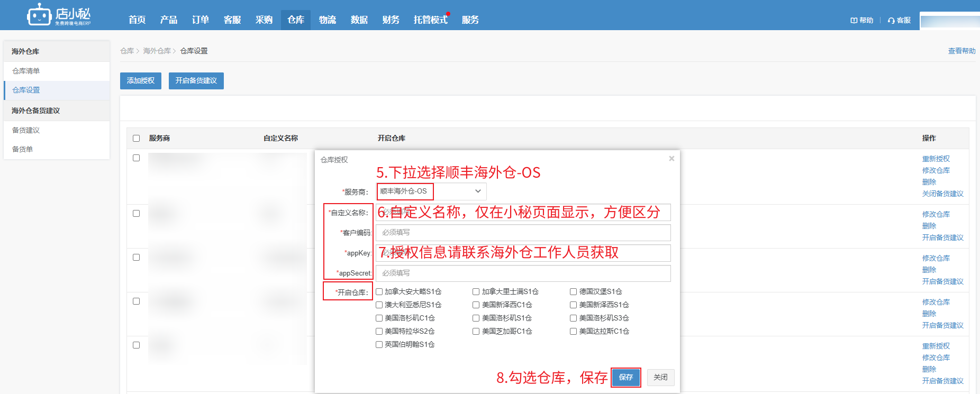
Task: Click 删除 in the last row
Action: coord(929,369)
